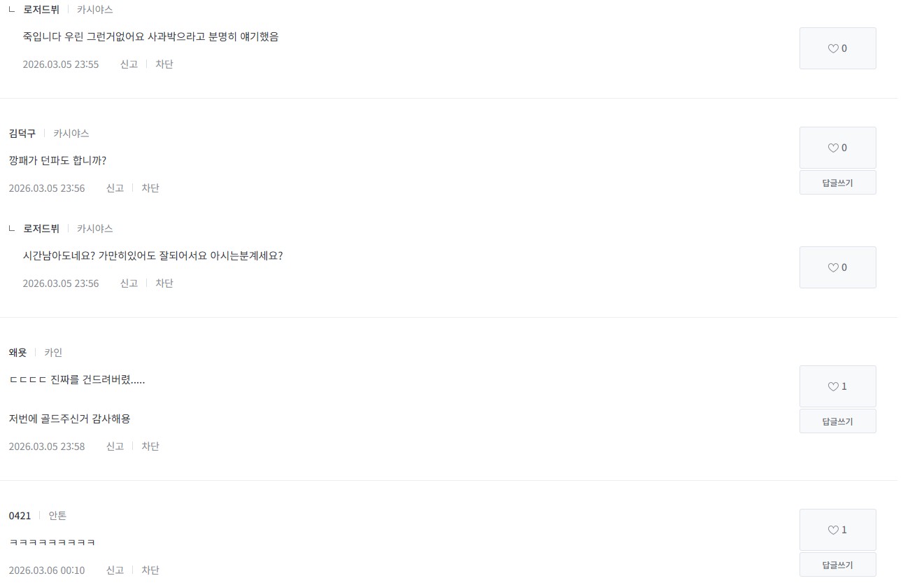Block 0421 using 차단 link
Image resolution: width=924 pixels, height=583 pixels.
[x=150, y=570]
